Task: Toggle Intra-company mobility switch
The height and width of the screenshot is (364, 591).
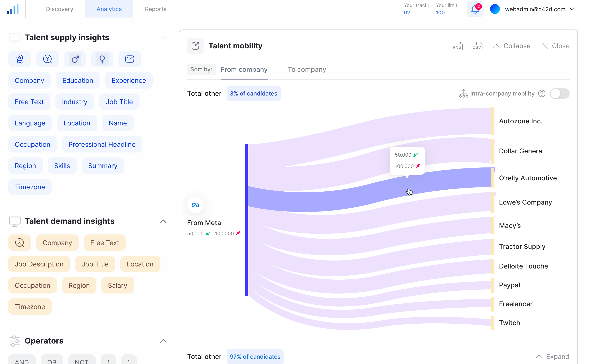Action: 560,93
